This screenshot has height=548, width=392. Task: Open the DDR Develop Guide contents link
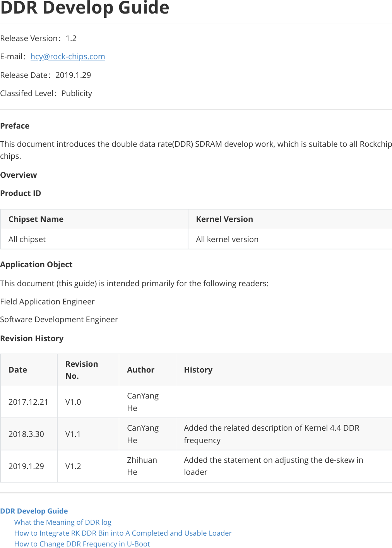34,511
